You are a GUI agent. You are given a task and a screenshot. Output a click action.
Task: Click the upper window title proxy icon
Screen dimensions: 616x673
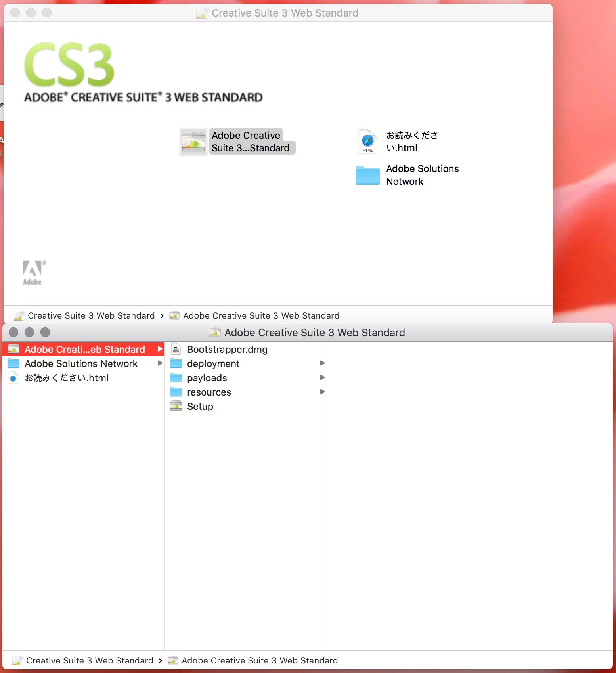tap(202, 13)
